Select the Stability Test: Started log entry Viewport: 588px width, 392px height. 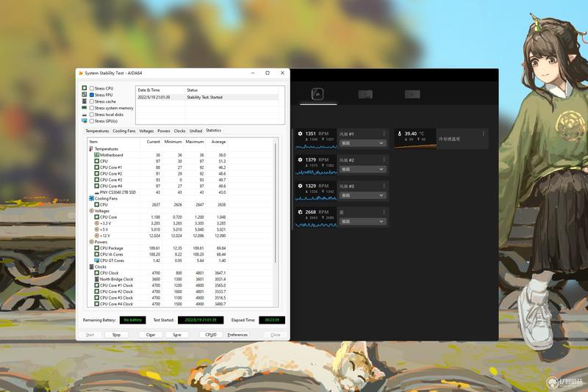point(207,98)
